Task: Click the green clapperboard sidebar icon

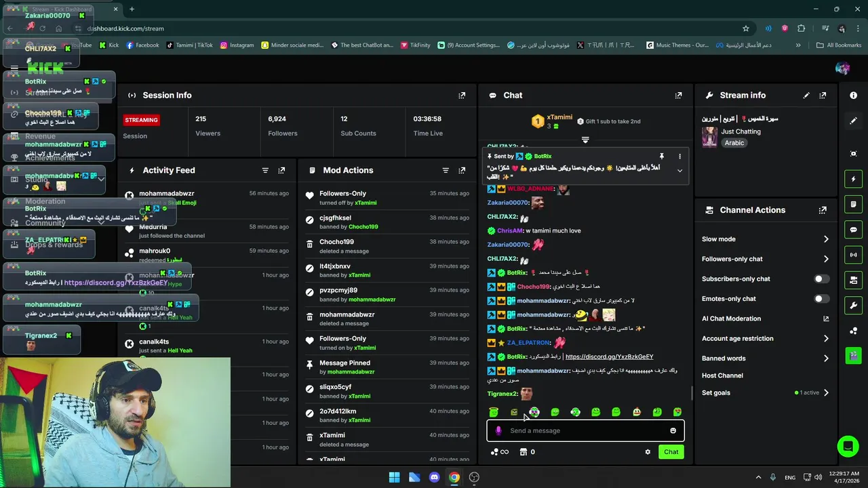Action: click(853, 354)
